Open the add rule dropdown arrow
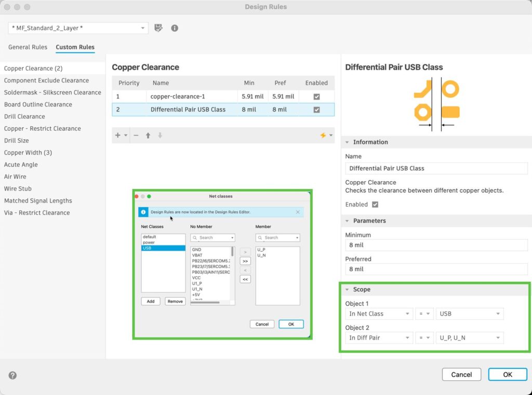The width and height of the screenshot is (532, 395). coord(126,135)
